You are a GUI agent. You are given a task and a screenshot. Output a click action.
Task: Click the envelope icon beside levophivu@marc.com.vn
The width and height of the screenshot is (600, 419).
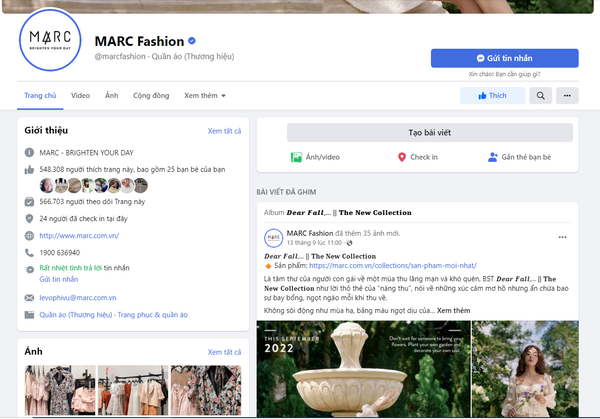pos(29,298)
